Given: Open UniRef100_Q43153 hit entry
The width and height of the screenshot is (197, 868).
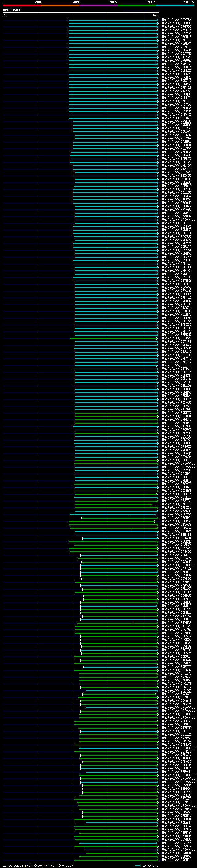Looking at the screenshot, I should 177,91.
